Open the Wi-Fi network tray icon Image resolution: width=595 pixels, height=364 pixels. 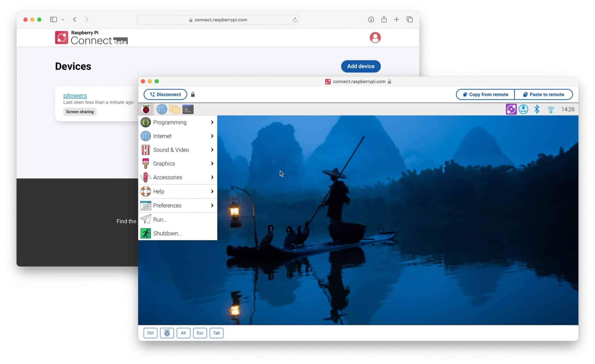pyautogui.click(x=551, y=109)
